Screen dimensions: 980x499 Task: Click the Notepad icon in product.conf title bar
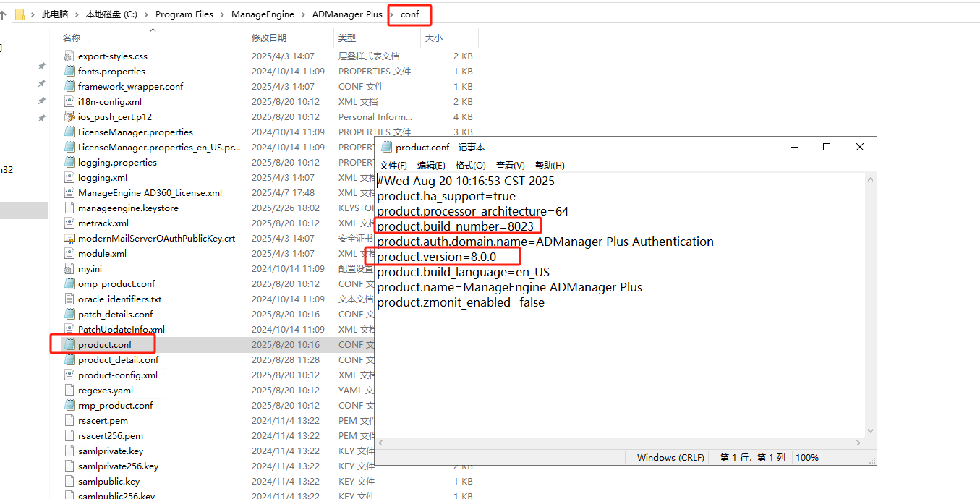pos(386,147)
